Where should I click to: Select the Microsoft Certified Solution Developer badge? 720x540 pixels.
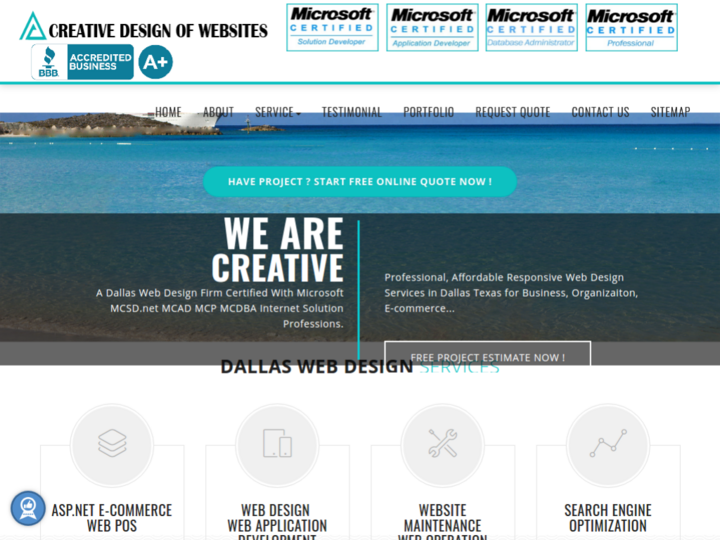tap(332, 28)
